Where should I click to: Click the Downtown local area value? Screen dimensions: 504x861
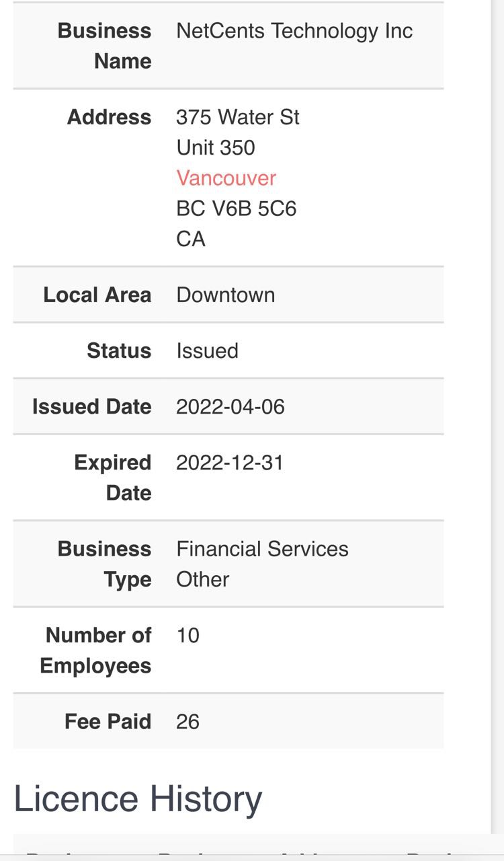pyautogui.click(x=225, y=295)
